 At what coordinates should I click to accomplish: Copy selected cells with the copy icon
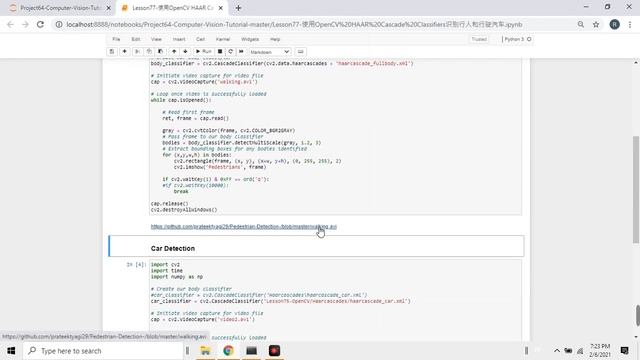[x=149, y=51]
